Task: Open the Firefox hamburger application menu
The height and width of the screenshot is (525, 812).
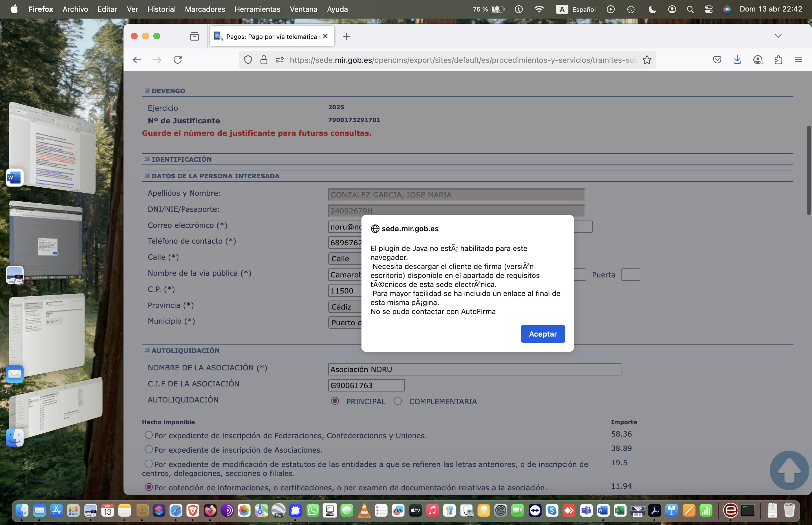Action: coord(798,60)
